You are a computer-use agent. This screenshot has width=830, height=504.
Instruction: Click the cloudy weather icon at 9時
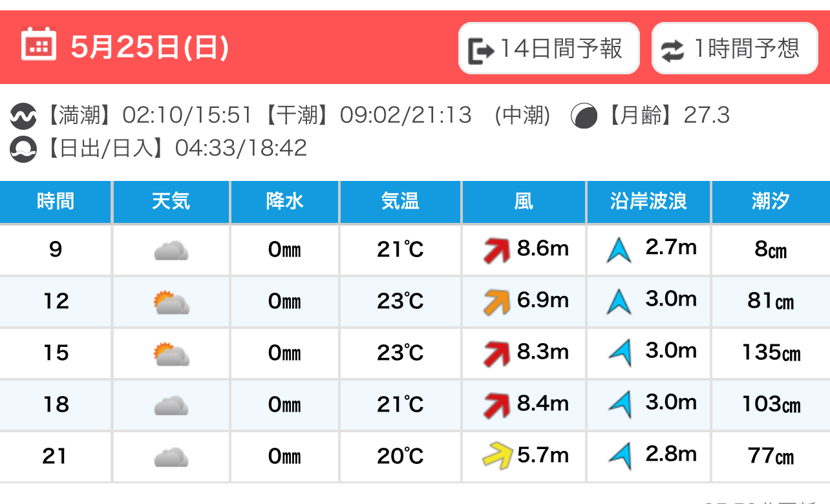tap(171, 250)
